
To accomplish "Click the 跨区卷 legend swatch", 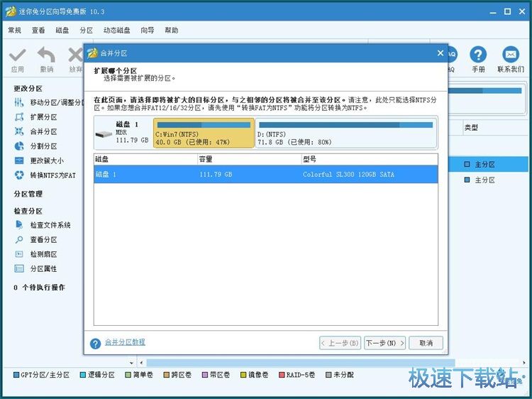I will click(166, 375).
